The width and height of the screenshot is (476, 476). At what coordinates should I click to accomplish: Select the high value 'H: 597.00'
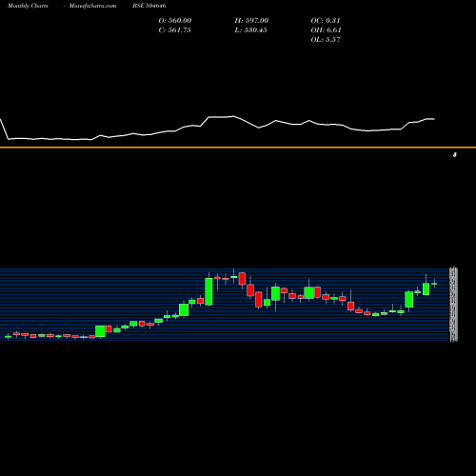pyautogui.click(x=251, y=21)
